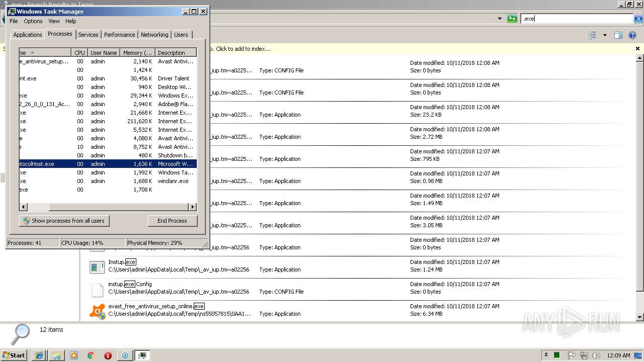Image resolution: width=644 pixels, height=362 pixels.
Task: Open the Explorer help icon
Action: coord(633,35)
